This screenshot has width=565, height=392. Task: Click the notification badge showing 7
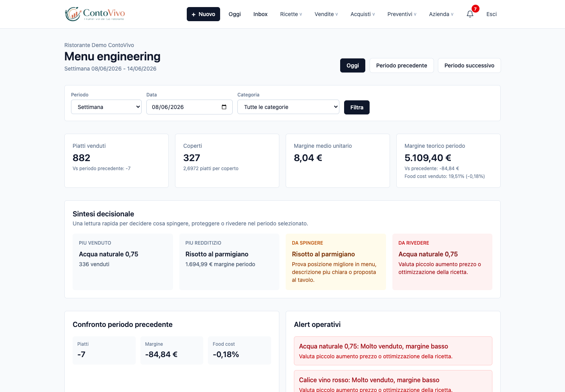point(476,9)
